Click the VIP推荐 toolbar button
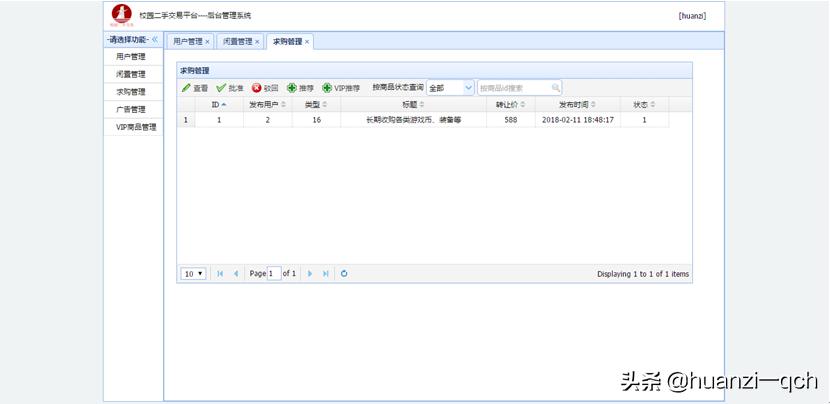Image resolution: width=830 pixels, height=404 pixels. (x=341, y=88)
